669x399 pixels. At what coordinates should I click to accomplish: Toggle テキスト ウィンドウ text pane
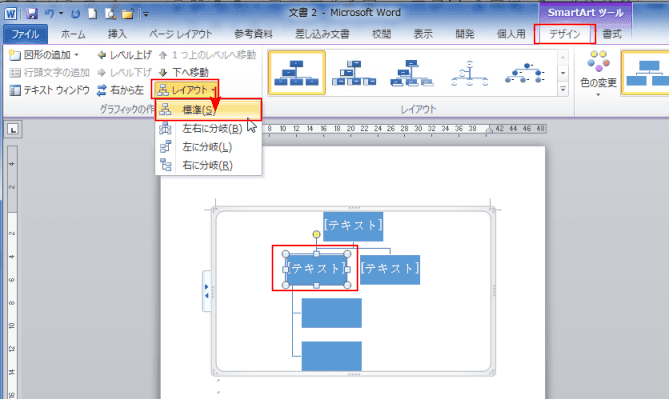click(x=49, y=90)
